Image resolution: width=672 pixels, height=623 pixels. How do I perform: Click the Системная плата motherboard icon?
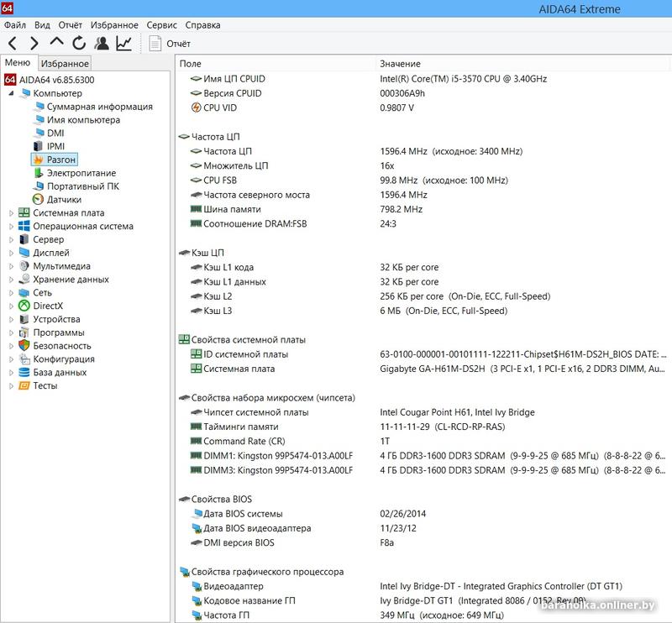tap(24, 212)
